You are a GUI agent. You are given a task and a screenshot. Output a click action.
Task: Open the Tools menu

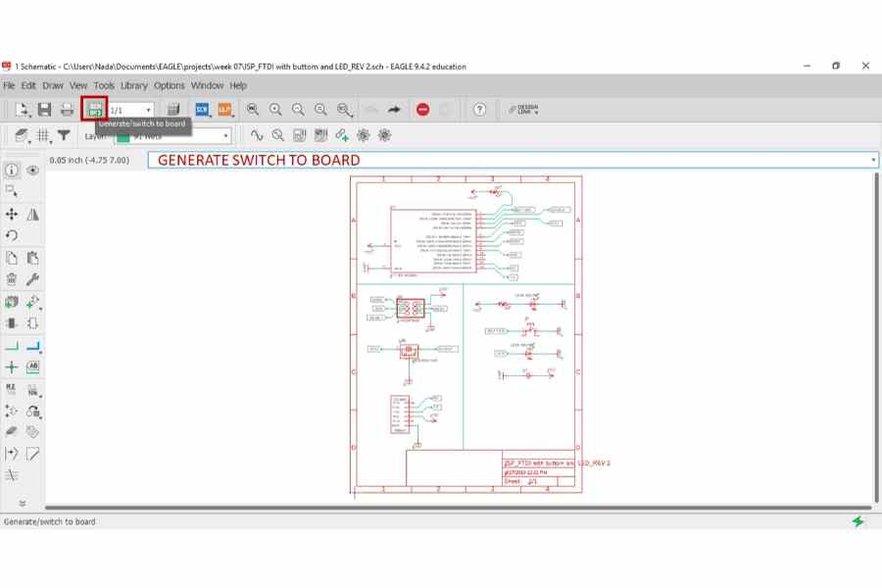pyautogui.click(x=104, y=85)
